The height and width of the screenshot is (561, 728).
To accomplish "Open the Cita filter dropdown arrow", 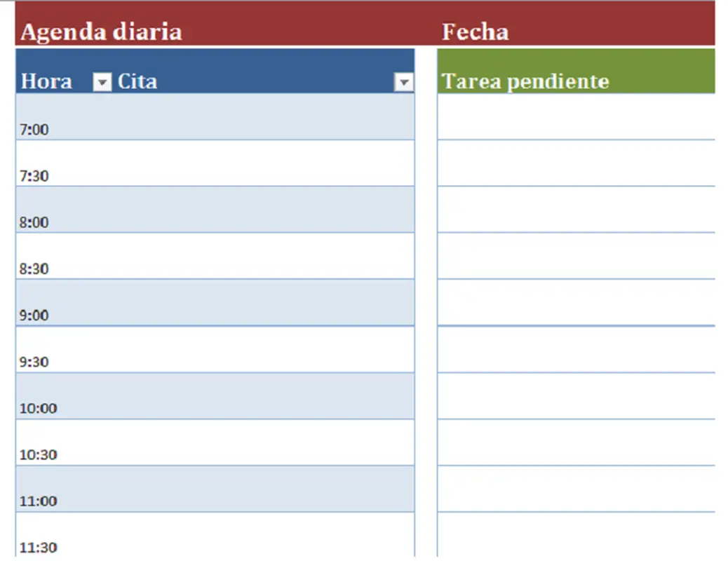I will pyautogui.click(x=404, y=83).
